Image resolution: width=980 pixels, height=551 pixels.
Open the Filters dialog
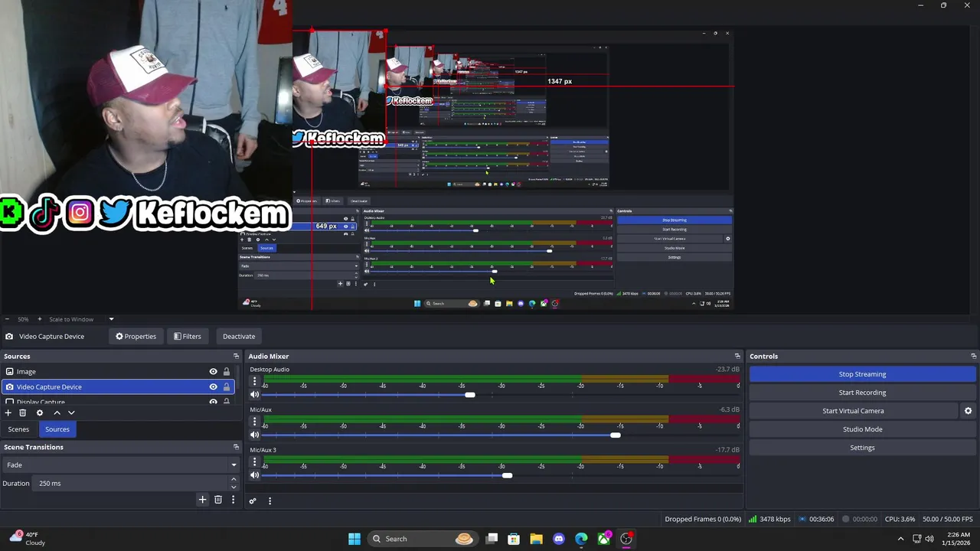click(x=187, y=336)
